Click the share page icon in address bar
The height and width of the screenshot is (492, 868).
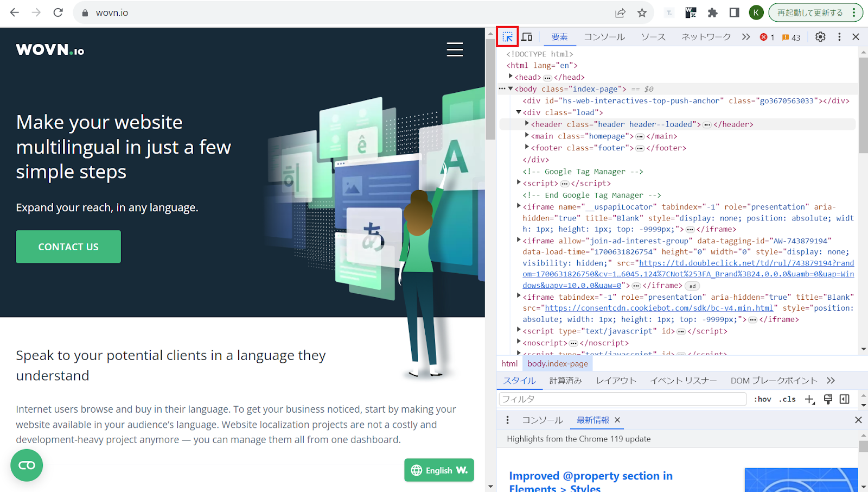pos(620,13)
